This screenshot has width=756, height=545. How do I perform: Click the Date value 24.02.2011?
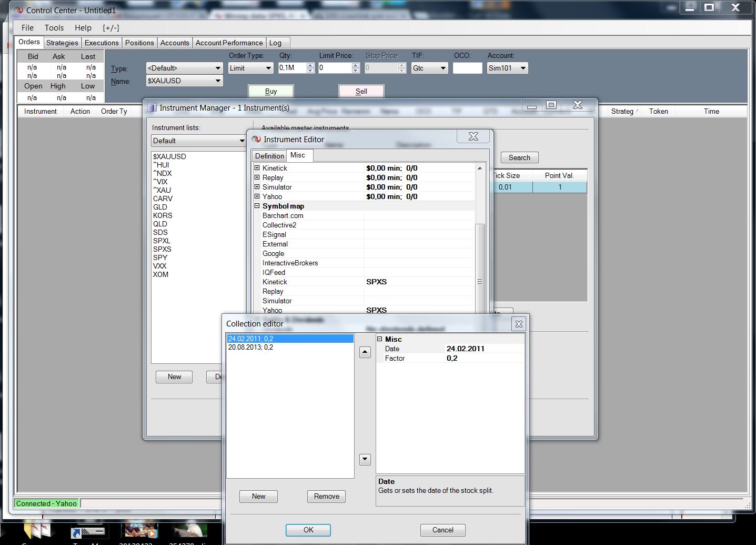point(466,349)
